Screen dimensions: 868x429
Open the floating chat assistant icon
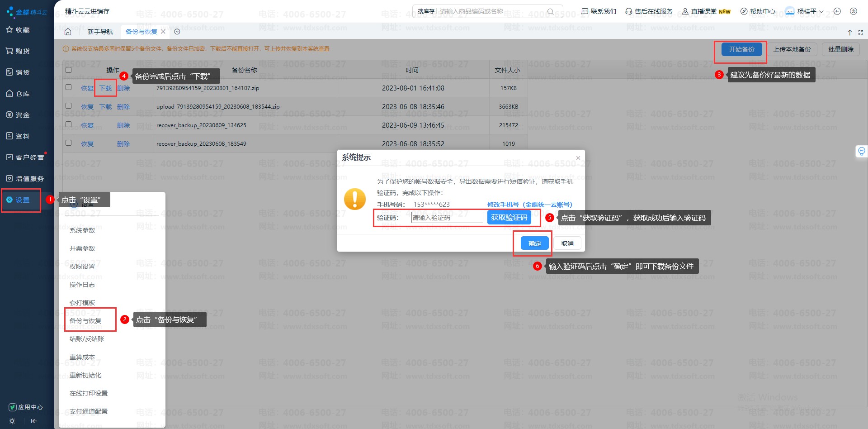[x=861, y=151]
